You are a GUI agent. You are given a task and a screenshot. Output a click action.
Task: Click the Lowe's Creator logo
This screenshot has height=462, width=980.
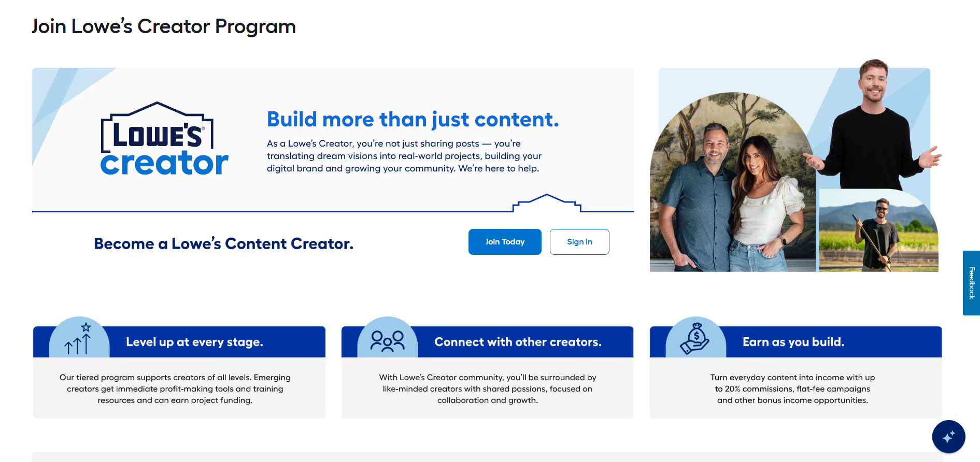pyautogui.click(x=163, y=140)
